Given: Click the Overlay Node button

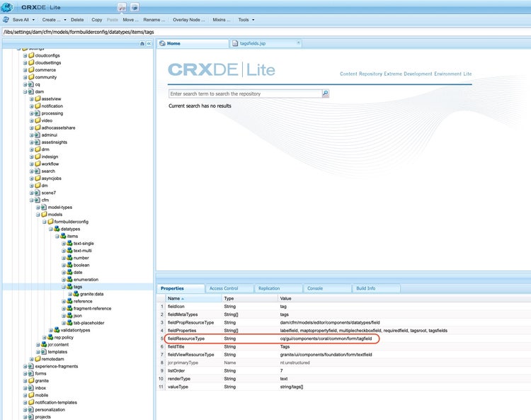Looking at the screenshot, I should [188, 20].
